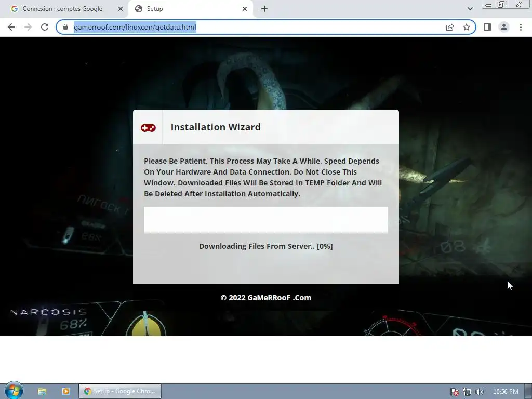Open the Chrome profile avatar
Image resolution: width=532 pixels, height=399 pixels.
504,27
